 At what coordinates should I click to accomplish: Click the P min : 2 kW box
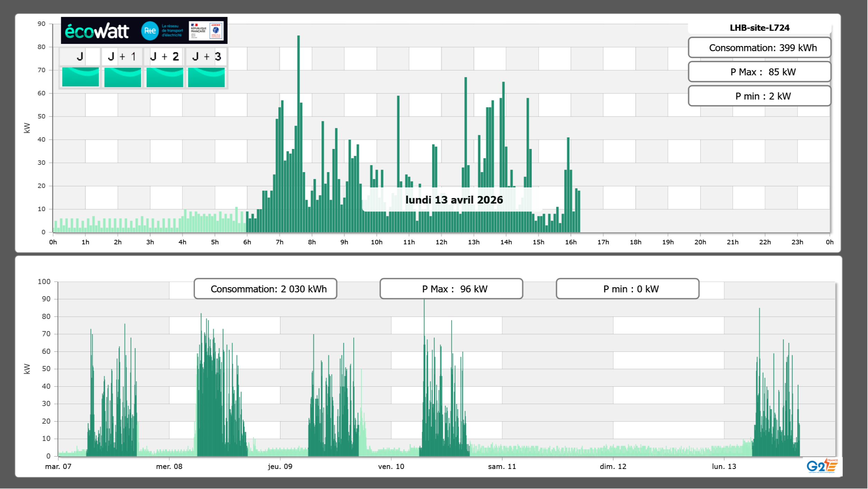pos(759,96)
